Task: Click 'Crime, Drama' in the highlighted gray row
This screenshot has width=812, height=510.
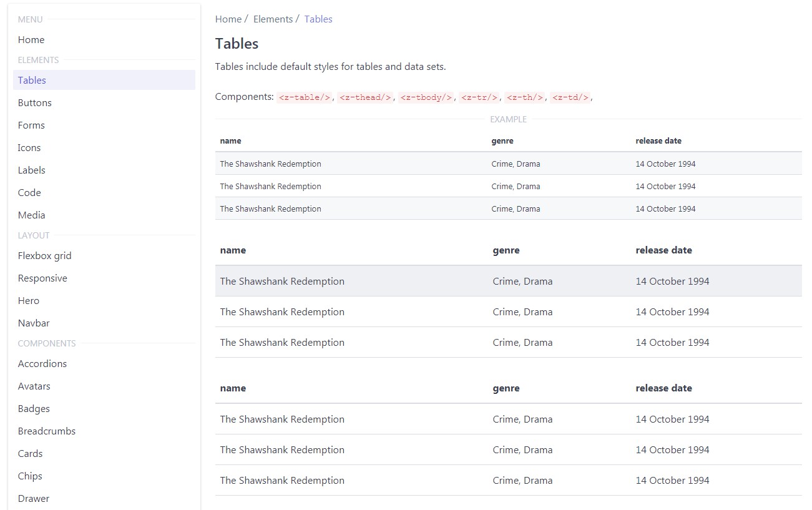Action: coord(522,282)
